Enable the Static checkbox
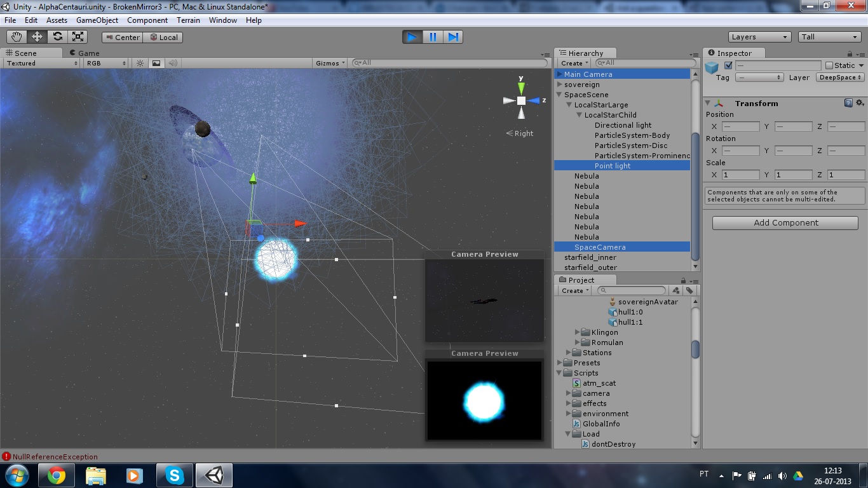Screen dimensions: 868x488 click(829, 65)
